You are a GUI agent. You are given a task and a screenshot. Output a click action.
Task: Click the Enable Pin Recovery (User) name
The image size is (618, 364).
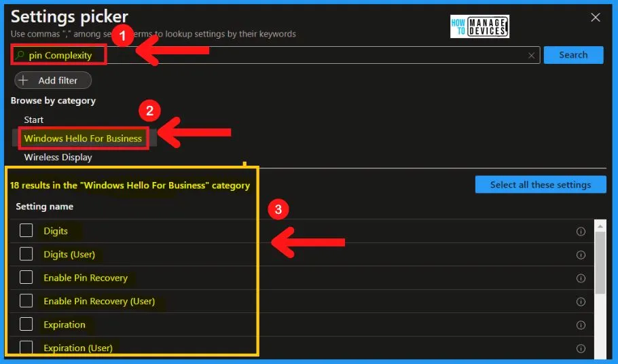tap(99, 302)
